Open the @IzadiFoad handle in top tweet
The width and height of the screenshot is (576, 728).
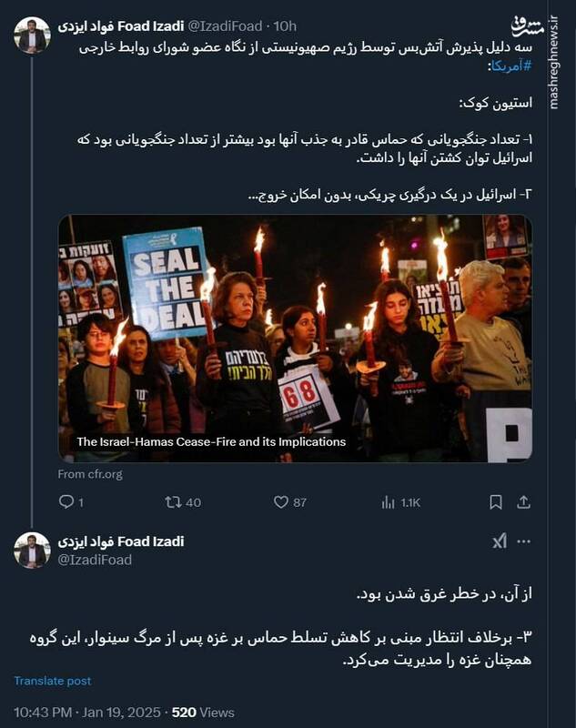point(225,26)
